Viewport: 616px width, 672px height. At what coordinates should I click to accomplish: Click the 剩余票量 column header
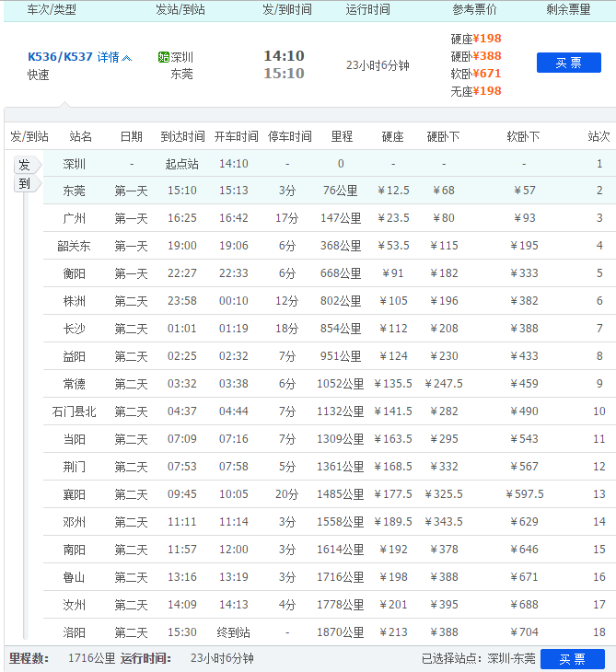pyautogui.click(x=568, y=9)
